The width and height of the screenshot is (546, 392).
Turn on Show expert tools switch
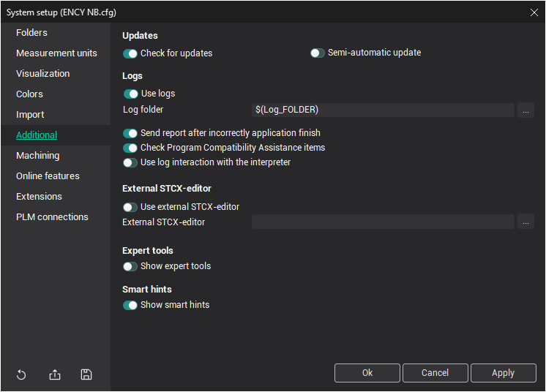[x=131, y=266]
